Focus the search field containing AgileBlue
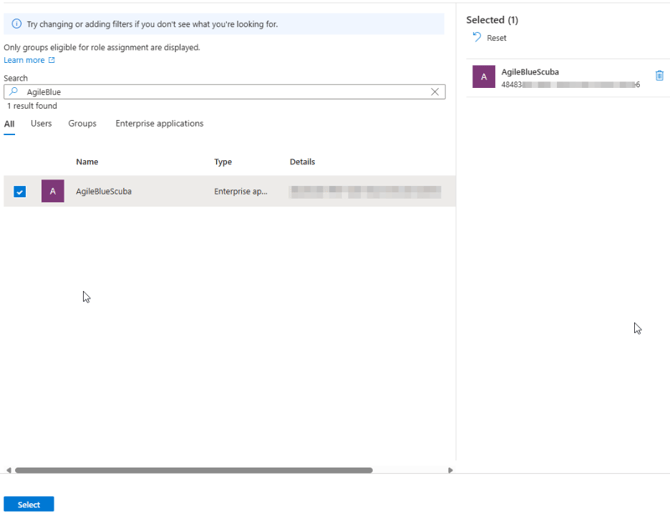The height and width of the screenshot is (519, 670). point(220,92)
